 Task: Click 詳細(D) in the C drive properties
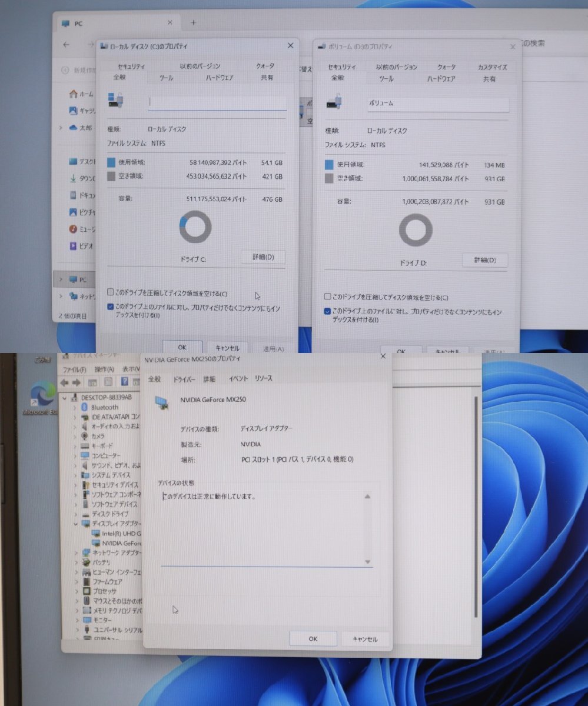(x=263, y=257)
